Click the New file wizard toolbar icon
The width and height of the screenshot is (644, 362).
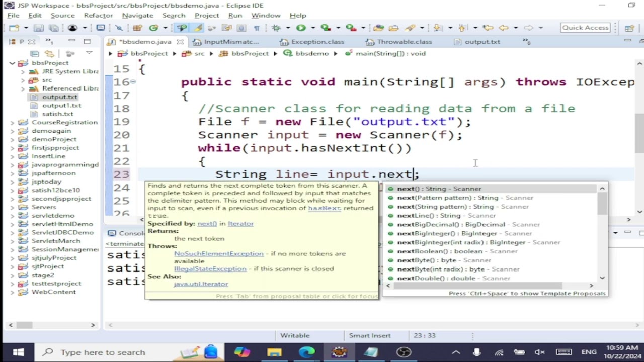click(x=14, y=28)
